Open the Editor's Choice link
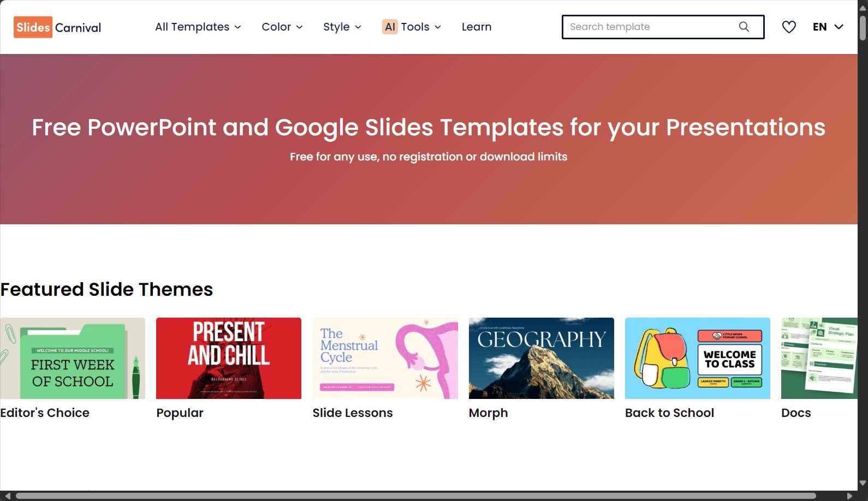 (x=45, y=413)
